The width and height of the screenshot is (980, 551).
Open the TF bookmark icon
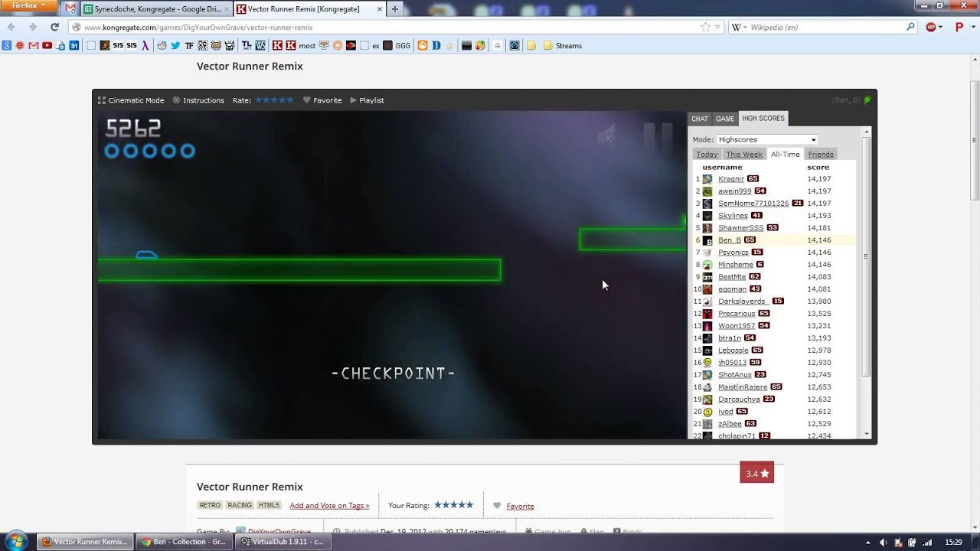point(189,46)
